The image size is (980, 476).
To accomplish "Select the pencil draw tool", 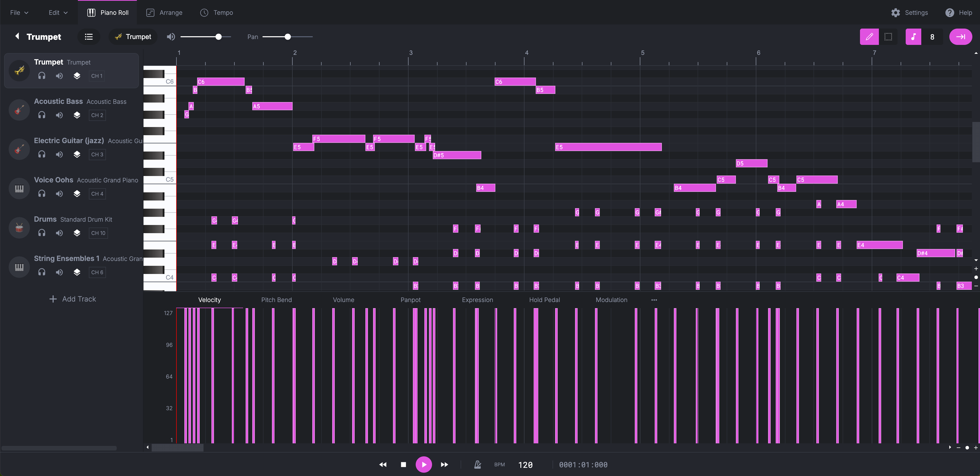I will tap(869, 37).
